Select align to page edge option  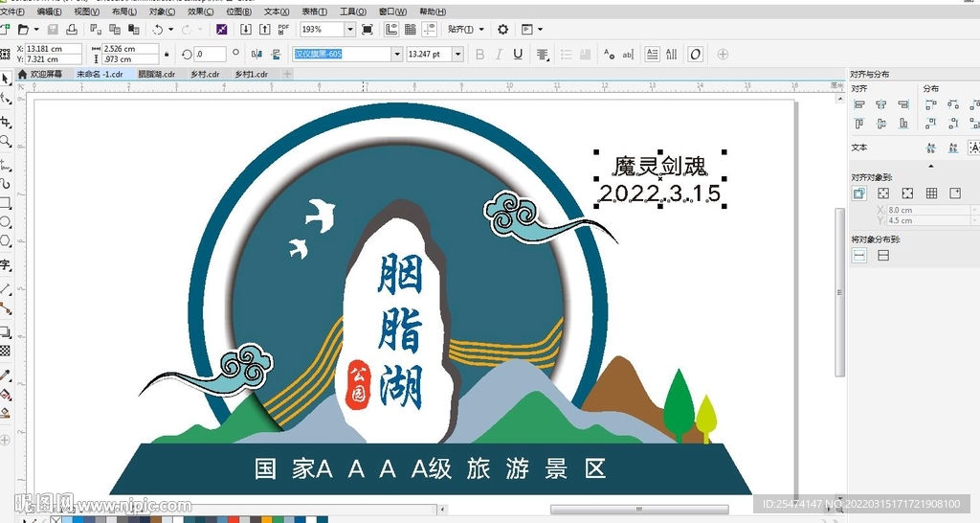tap(883, 193)
